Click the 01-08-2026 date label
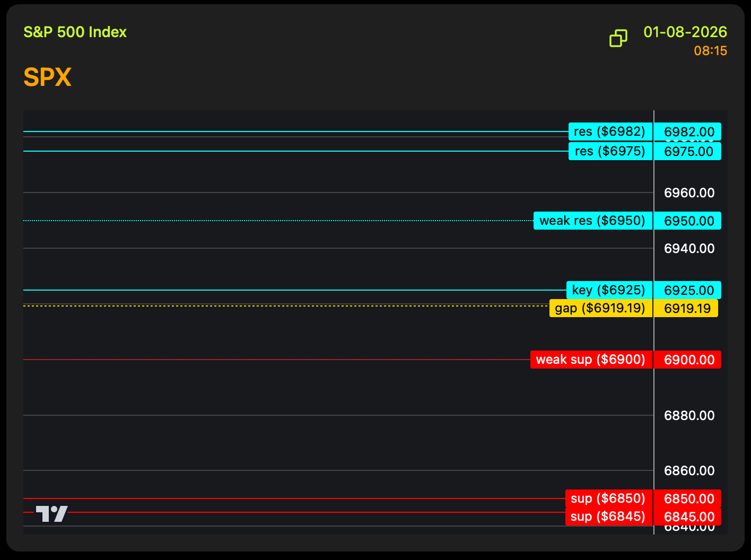 [x=685, y=32]
